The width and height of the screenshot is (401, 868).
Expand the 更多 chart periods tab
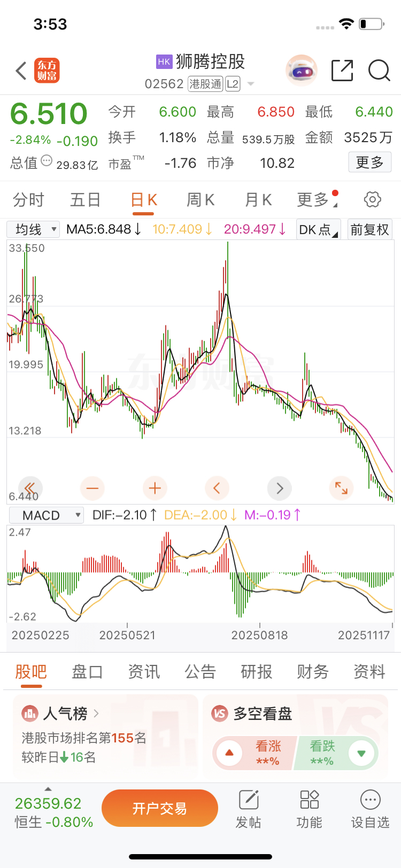[317, 200]
